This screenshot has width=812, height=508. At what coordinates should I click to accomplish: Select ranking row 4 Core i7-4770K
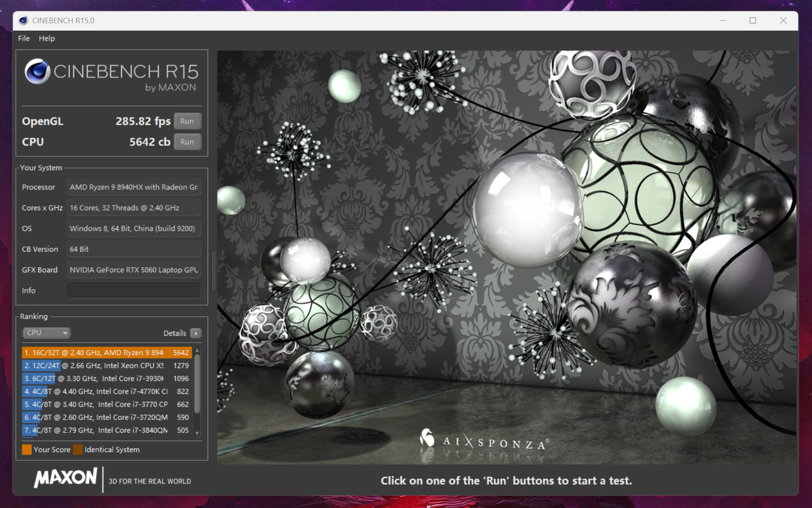(x=106, y=391)
